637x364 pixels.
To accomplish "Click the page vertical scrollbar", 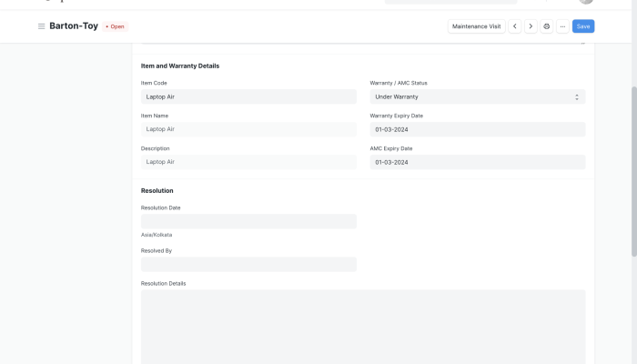I will tap(634, 171).
